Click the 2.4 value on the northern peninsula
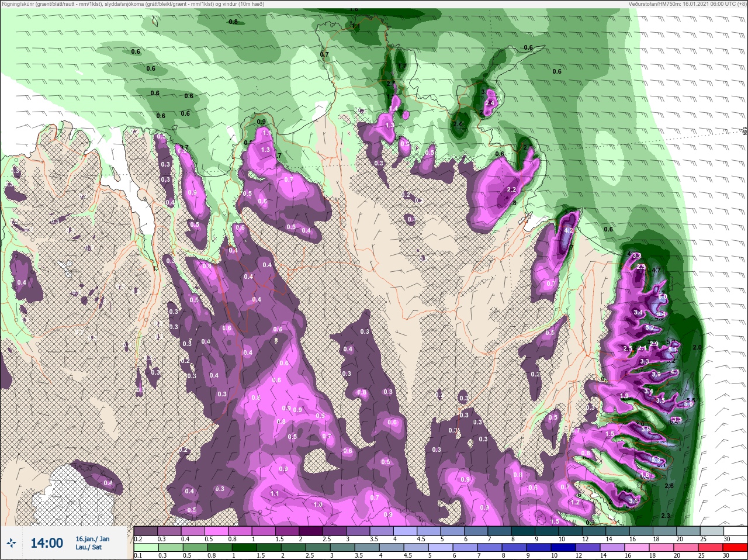The height and width of the screenshot is (560, 748). [490, 103]
